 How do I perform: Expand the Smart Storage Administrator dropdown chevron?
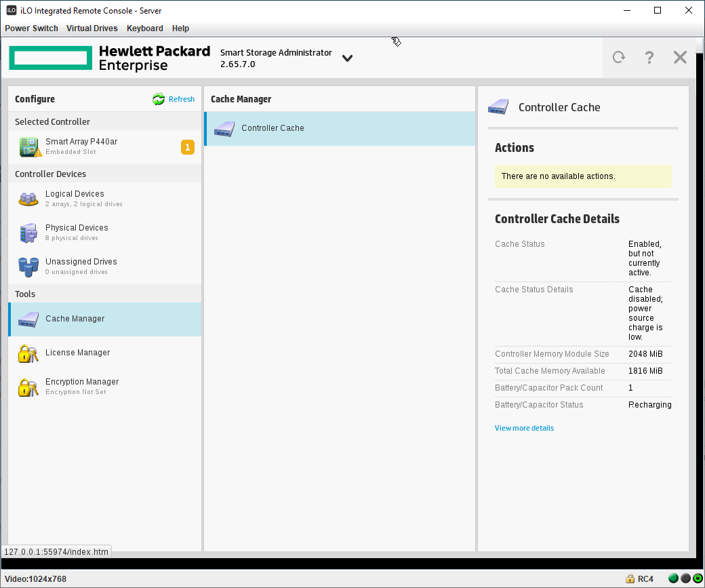[347, 58]
